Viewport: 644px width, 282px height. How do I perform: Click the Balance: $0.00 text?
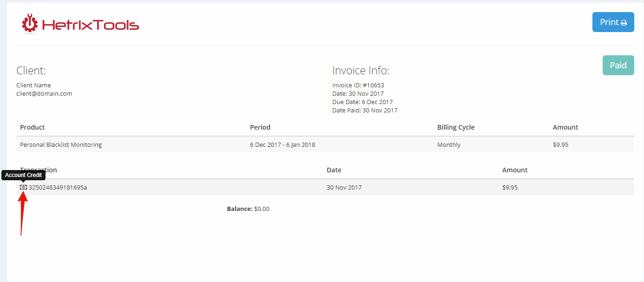coord(248,209)
